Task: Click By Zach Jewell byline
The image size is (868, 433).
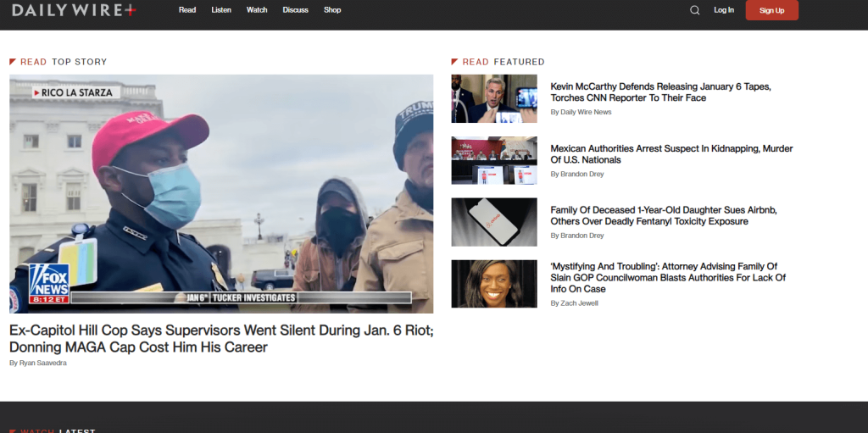Action: click(x=574, y=303)
